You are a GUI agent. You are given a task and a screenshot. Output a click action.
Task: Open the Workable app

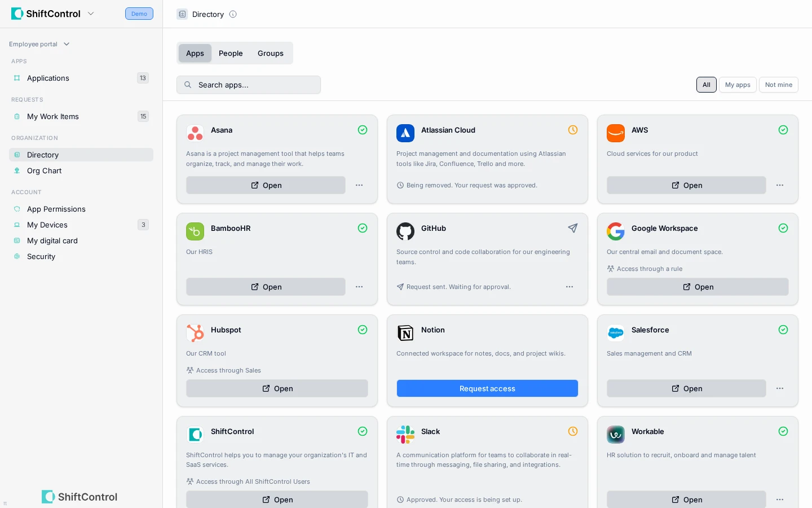[686, 500]
